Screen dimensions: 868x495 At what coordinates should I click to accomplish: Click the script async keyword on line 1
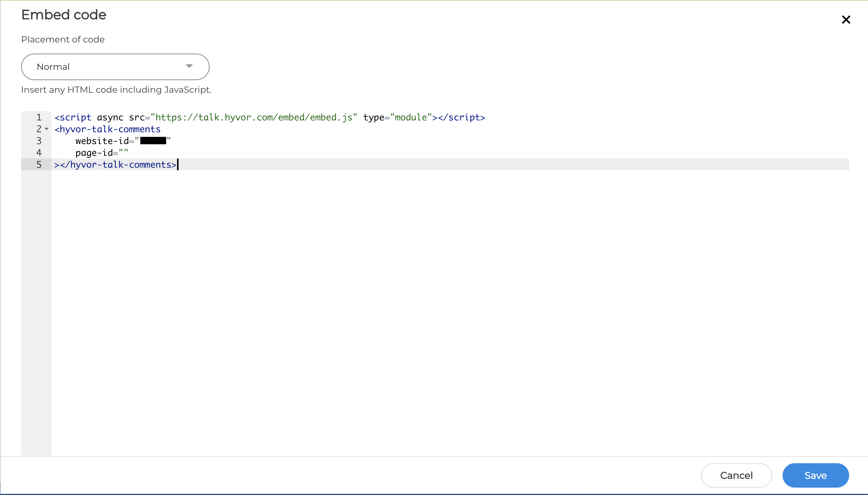click(x=110, y=117)
